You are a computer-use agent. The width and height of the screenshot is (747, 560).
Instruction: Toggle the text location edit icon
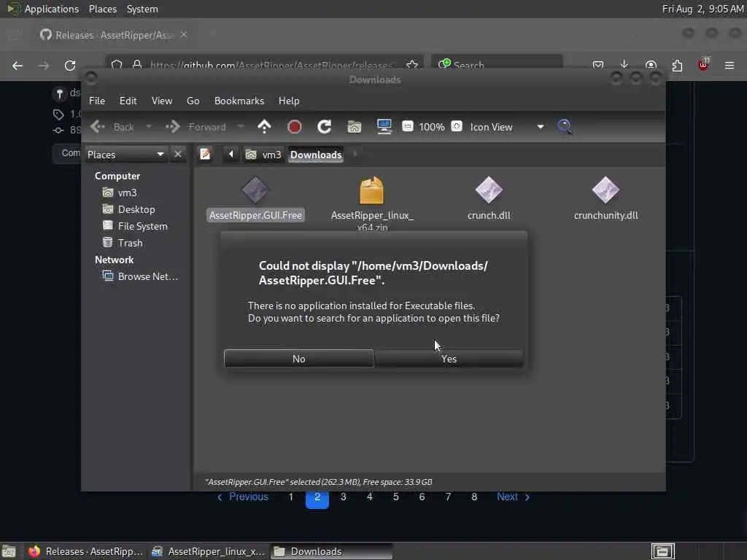205,155
